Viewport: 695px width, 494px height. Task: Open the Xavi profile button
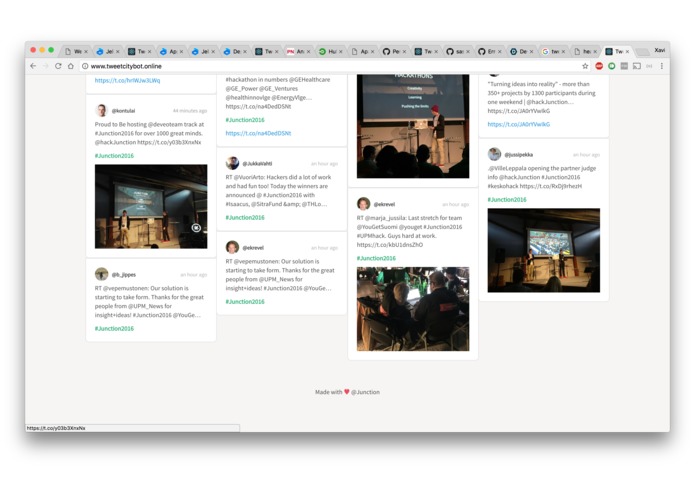[x=660, y=50]
